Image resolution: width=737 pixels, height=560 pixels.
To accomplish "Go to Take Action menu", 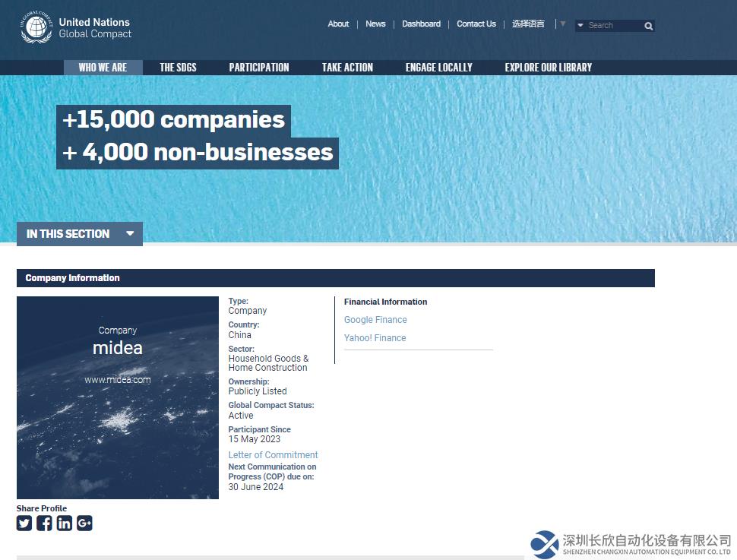I will pos(347,68).
